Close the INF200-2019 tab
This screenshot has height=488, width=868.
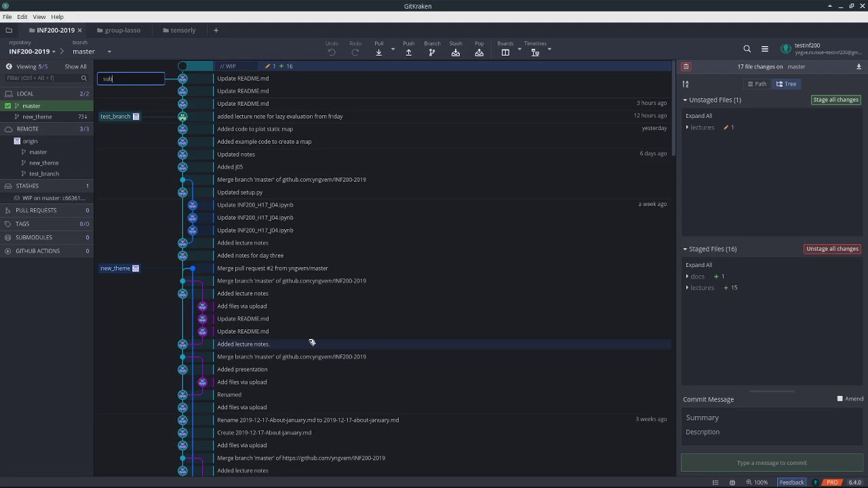(79, 30)
